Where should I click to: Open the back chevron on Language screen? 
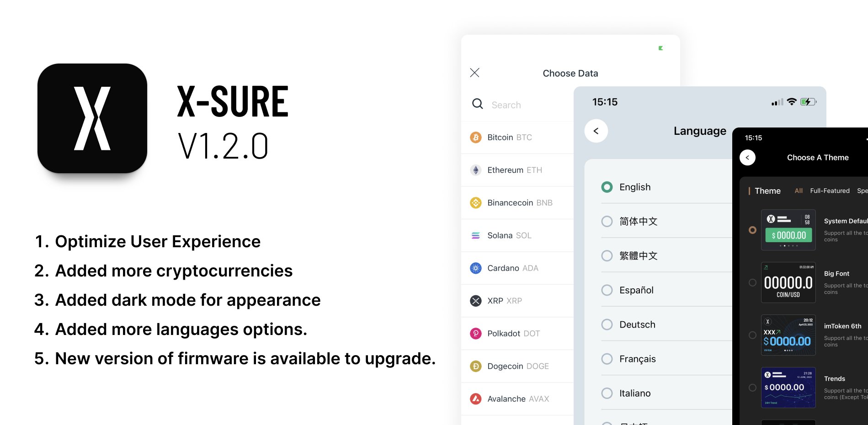[x=596, y=131]
